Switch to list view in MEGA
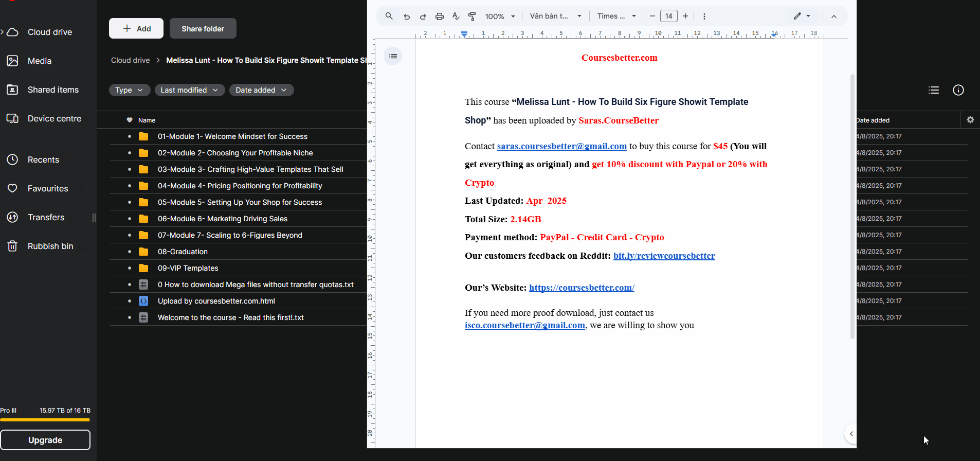 pyautogui.click(x=934, y=90)
